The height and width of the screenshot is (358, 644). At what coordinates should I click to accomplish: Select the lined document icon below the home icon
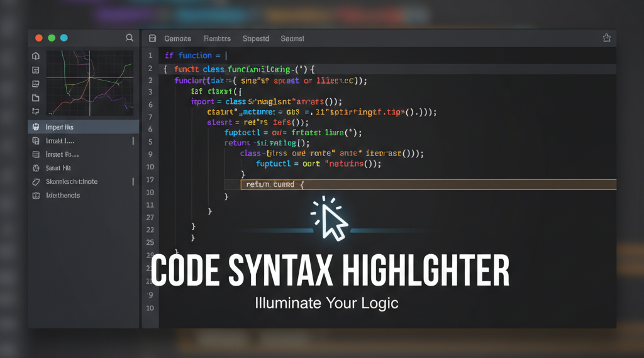tap(36, 70)
